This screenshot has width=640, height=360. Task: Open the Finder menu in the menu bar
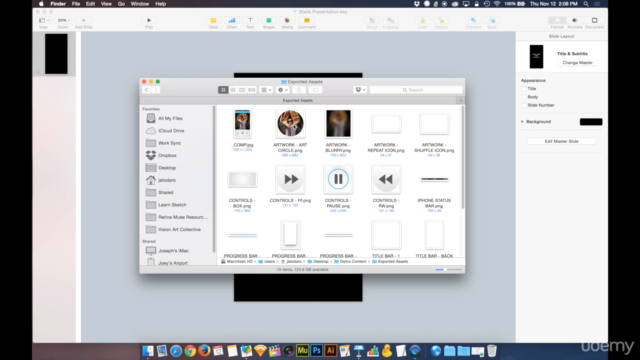point(58,4)
